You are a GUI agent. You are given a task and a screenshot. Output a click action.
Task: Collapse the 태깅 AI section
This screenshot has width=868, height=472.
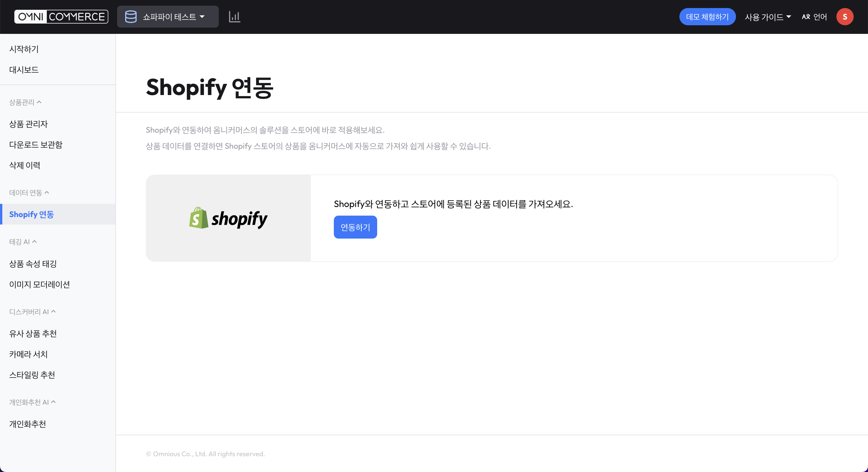pos(23,242)
